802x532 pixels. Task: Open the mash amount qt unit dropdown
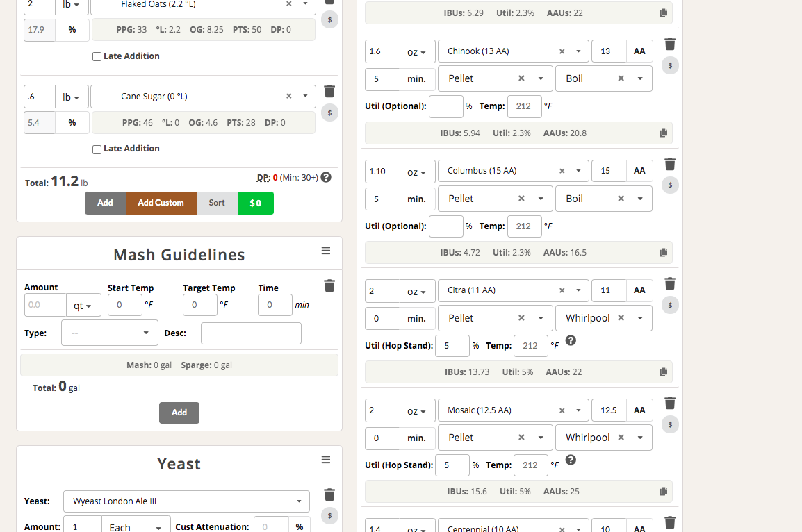(x=83, y=305)
